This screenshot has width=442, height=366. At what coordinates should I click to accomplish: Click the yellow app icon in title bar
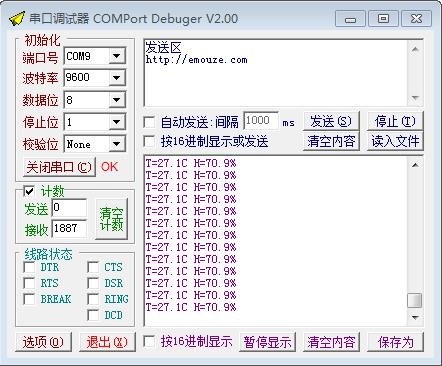coord(17,19)
